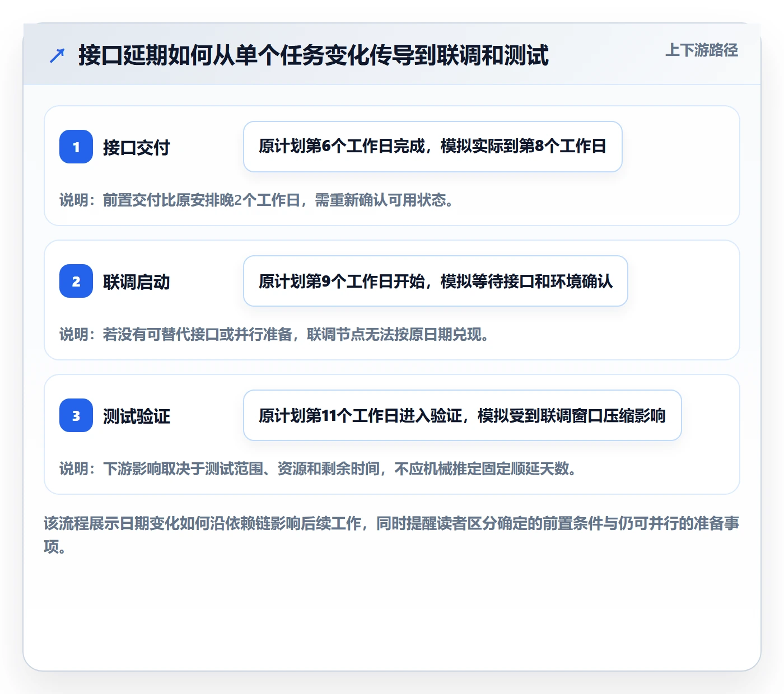
Task: Click the title 接口延期如何从单个任务变化传导到联调和测试
Action: pos(314,55)
